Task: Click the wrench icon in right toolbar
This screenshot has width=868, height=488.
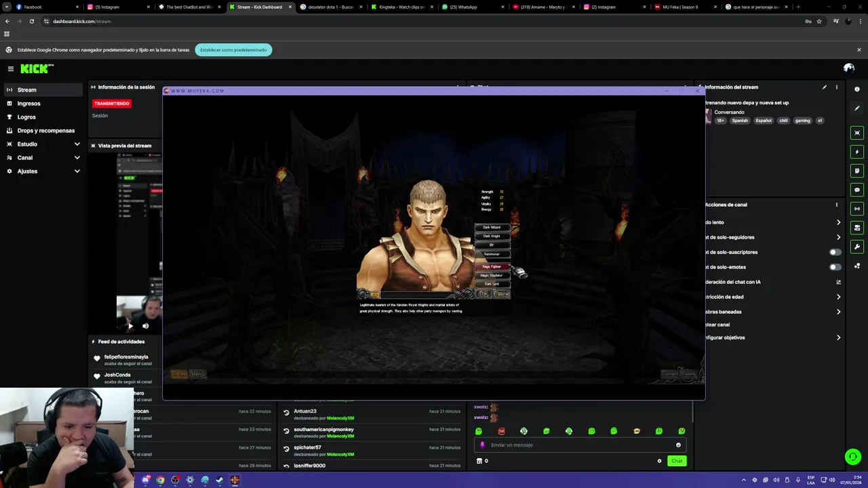Action: [x=857, y=247]
